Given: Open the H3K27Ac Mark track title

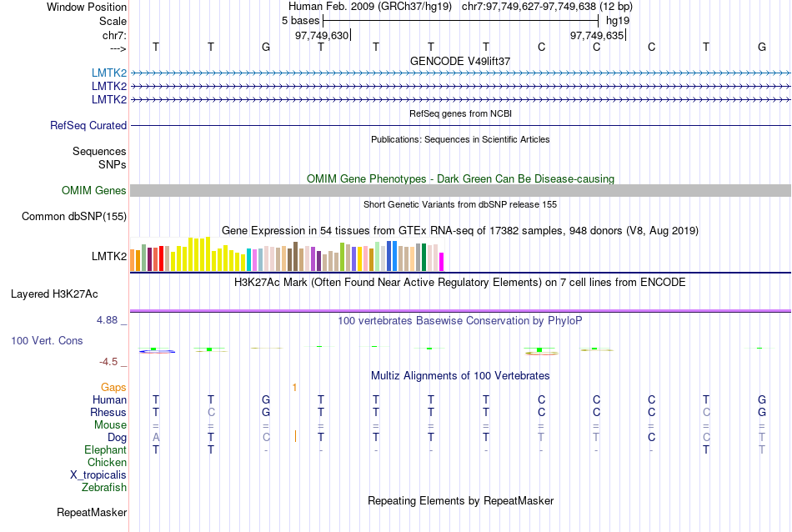Looking at the screenshot, I should (460, 283).
